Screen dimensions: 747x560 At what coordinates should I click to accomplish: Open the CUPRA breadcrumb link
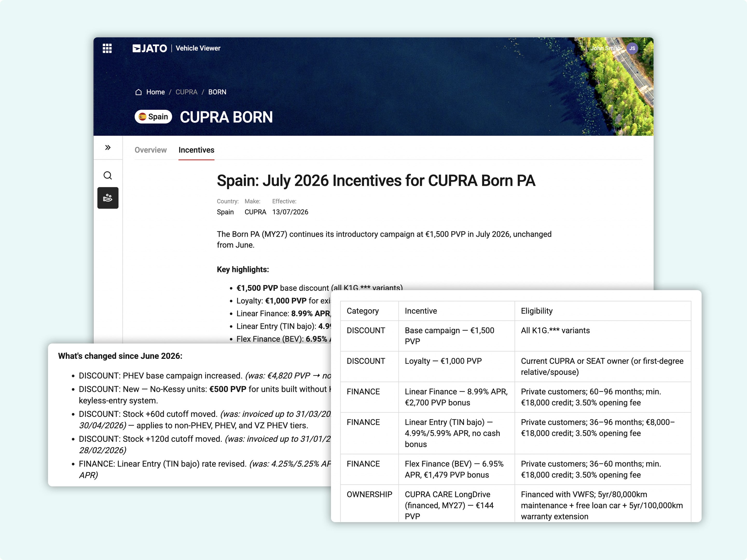186,92
